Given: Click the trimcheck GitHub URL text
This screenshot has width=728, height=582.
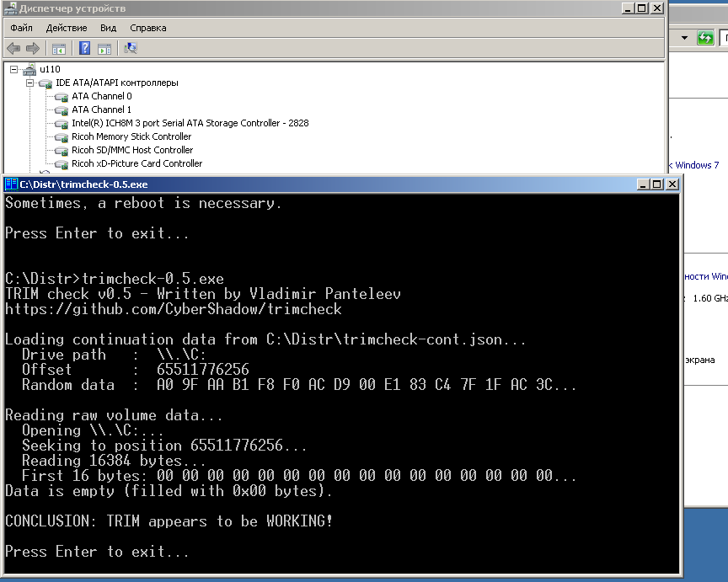Looking at the screenshot, I should [x=174, y=309].
